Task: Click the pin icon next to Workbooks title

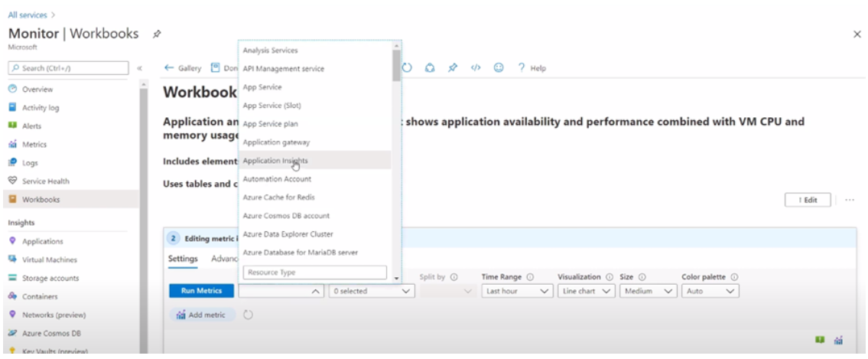Action: 157,34
